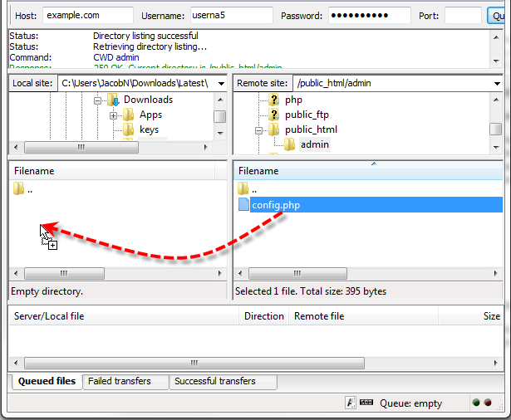Click the transfer queue horizontal scrollbar thumb

tap(194, 363)
